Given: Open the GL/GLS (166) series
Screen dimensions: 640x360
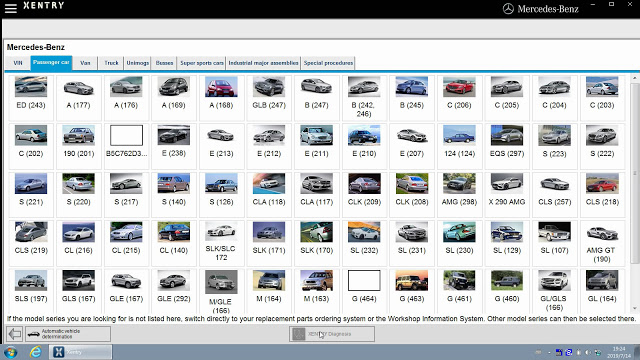Looking at the screenshot, I should click(554, 290).
